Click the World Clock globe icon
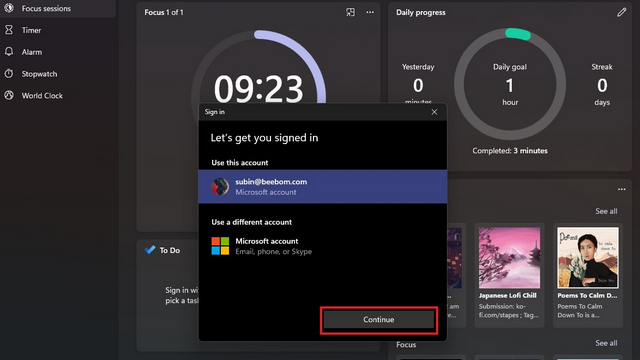The width and height of the screenshot is (640, 360). coord(9,95)
